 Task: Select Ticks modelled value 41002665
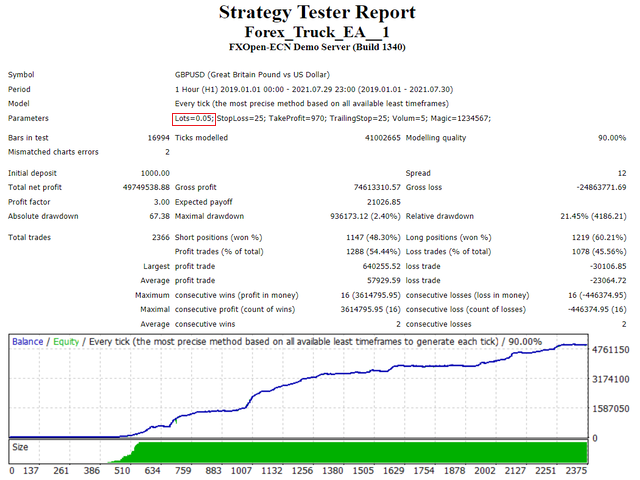pos(382,138)
